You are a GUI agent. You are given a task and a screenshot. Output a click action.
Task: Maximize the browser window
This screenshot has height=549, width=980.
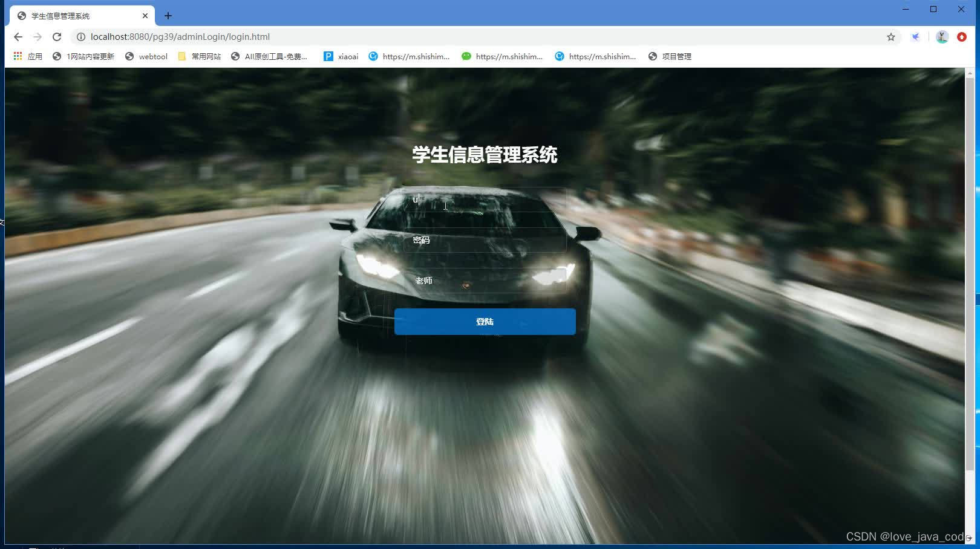coord(933,9)
